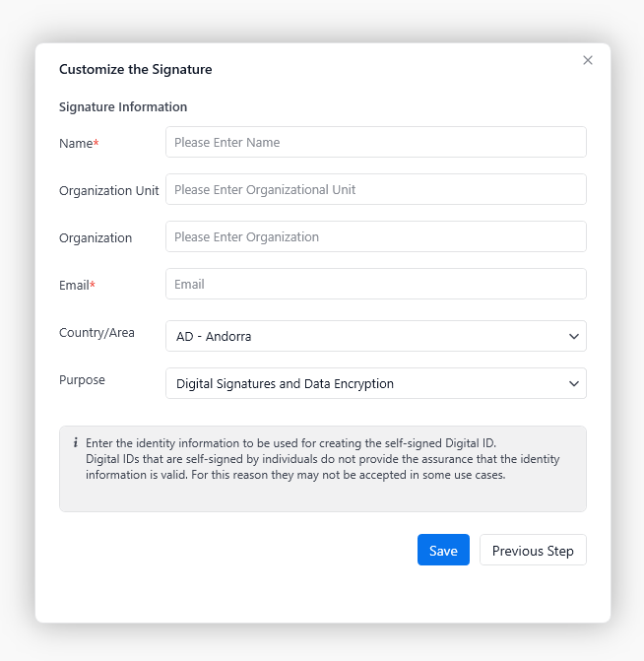Go back with the Previous Step button
This screenshot has height=661, width=644.
pyautogui.click(x=533, y=551)
